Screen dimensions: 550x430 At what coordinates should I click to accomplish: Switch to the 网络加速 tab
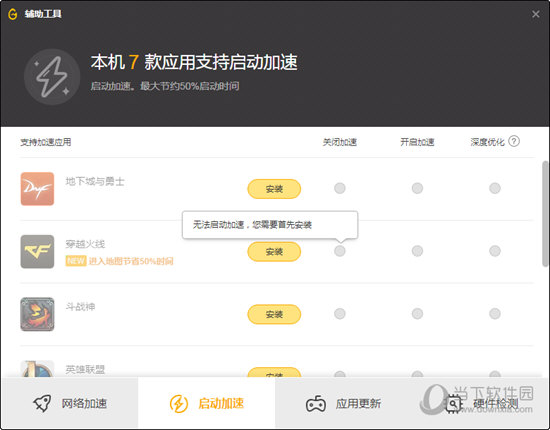[x=69, y=403]
